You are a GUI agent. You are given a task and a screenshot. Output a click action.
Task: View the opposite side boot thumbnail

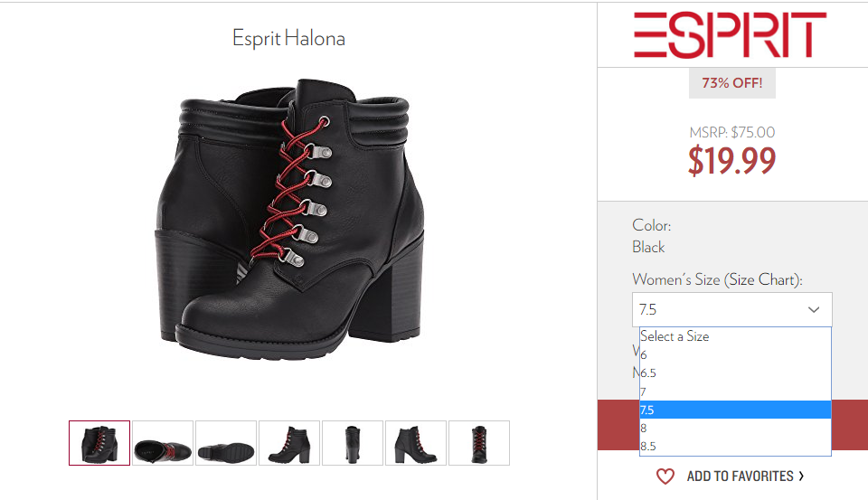pyautogui.click(x=416, y=443)
